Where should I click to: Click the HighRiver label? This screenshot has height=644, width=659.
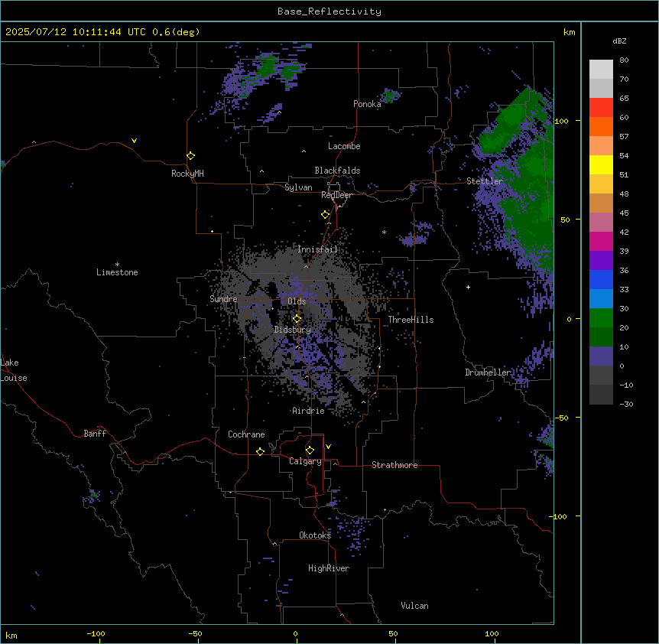tap(329, 568)
